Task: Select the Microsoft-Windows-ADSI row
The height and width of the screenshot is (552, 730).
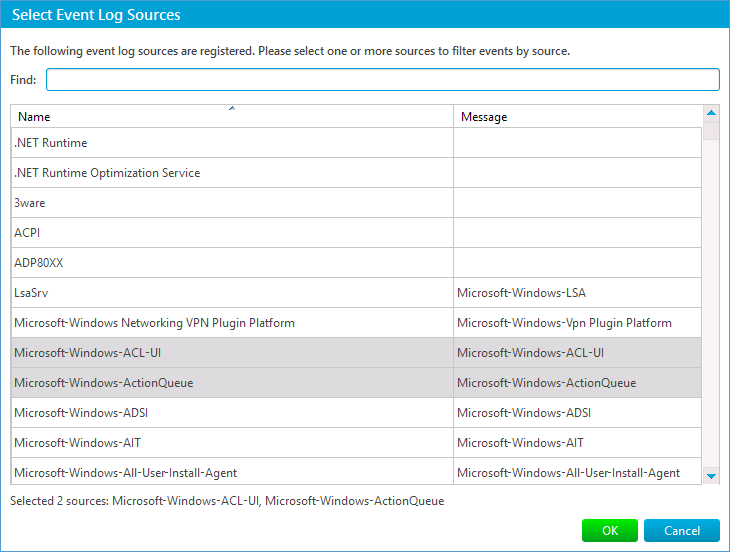Action: tap(232, 413)
